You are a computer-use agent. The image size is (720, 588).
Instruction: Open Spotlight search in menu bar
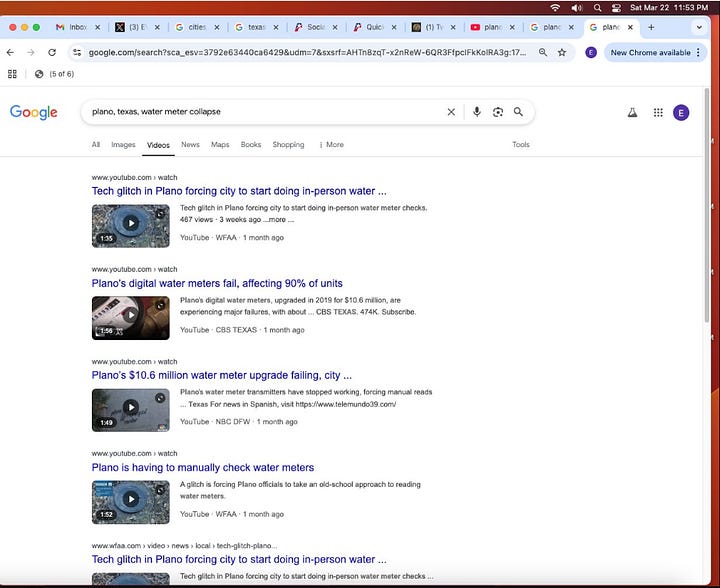[597, 8]
